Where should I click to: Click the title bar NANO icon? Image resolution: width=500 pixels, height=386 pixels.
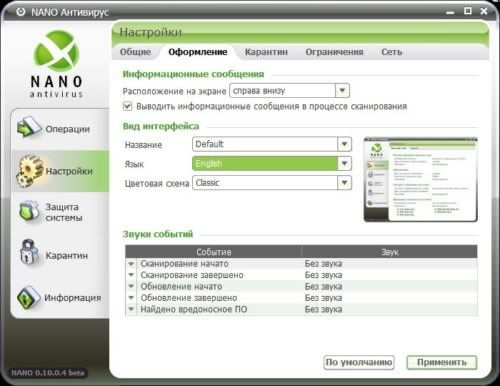pos(21,12)
